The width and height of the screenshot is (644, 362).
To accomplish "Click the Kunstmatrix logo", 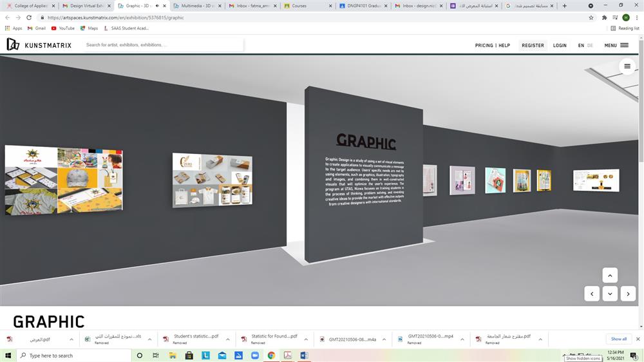I will click(39, 45).
